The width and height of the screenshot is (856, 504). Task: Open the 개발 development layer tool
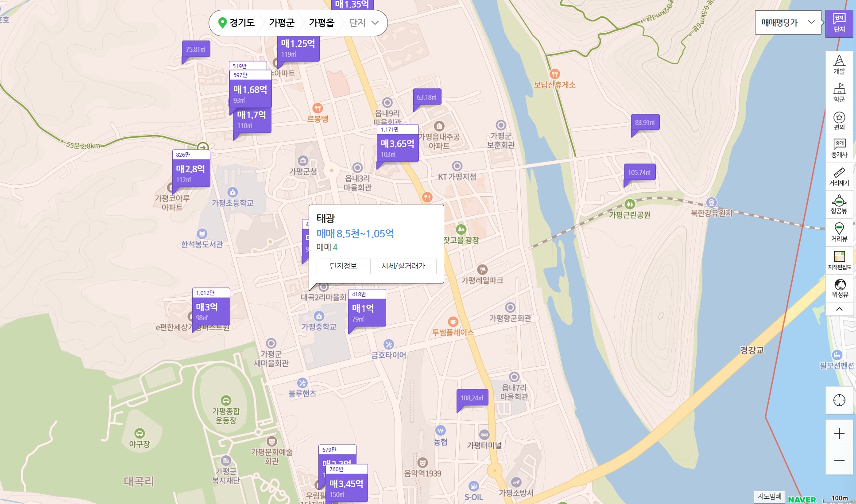(839, 65)
